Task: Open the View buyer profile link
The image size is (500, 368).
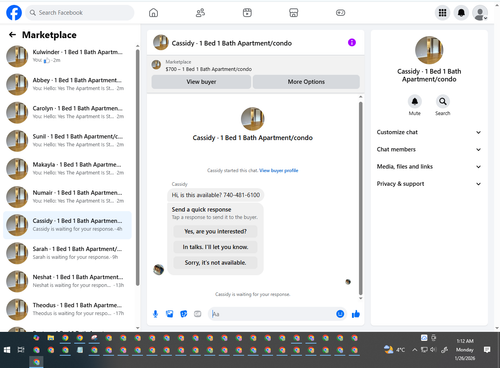Action: click(x=279, y=170)
